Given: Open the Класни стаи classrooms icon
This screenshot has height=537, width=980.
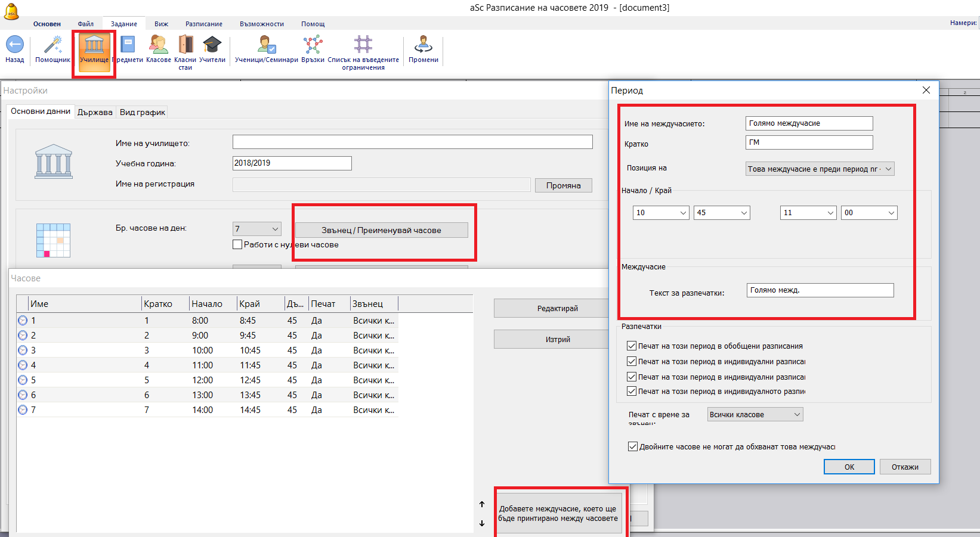Looking at the screenshot, I should click(x=186, y=45).
